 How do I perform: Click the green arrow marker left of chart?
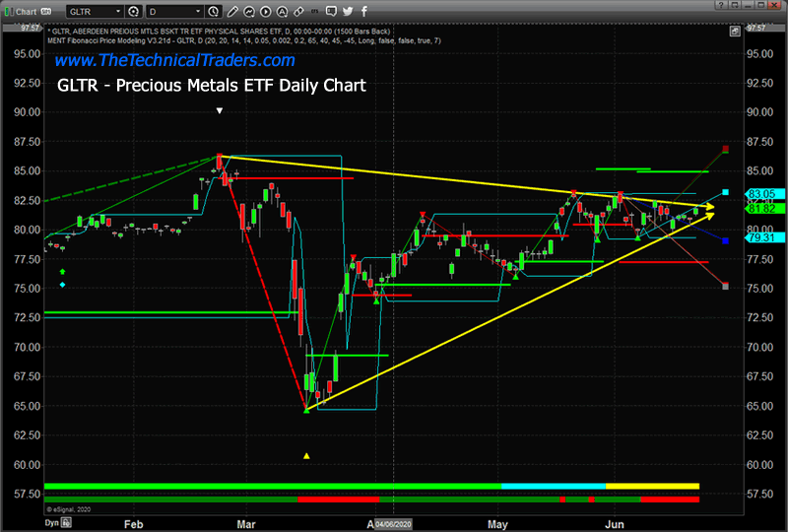[62, 272]
